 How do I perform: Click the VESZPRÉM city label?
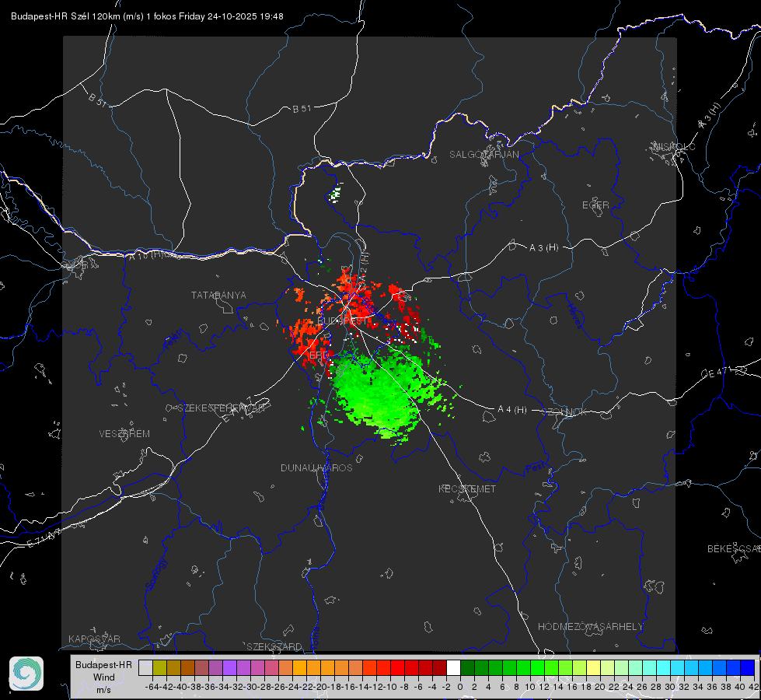pyautogui.click(x=124, y=434)
